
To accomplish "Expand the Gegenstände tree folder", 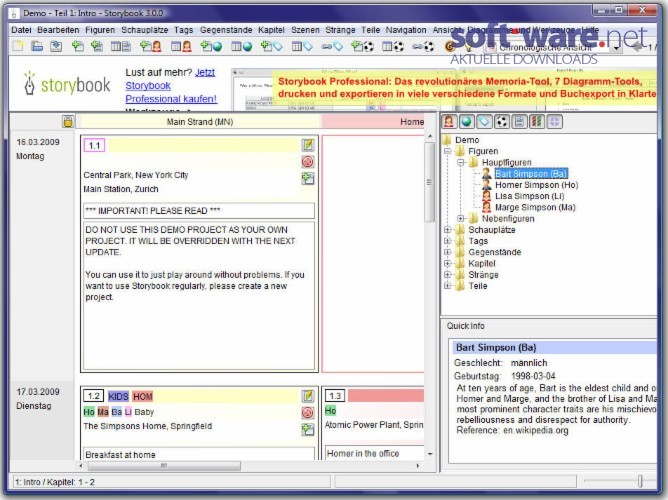I will coord(447,252).
